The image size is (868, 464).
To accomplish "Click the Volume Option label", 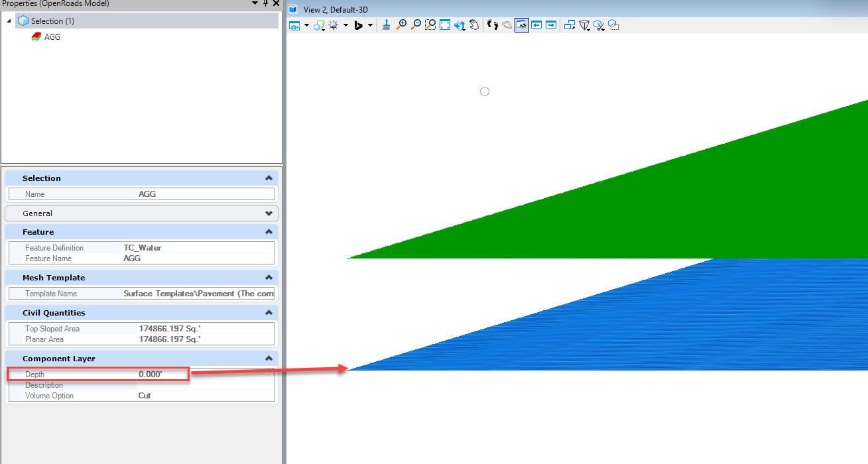I will (50, 396).
